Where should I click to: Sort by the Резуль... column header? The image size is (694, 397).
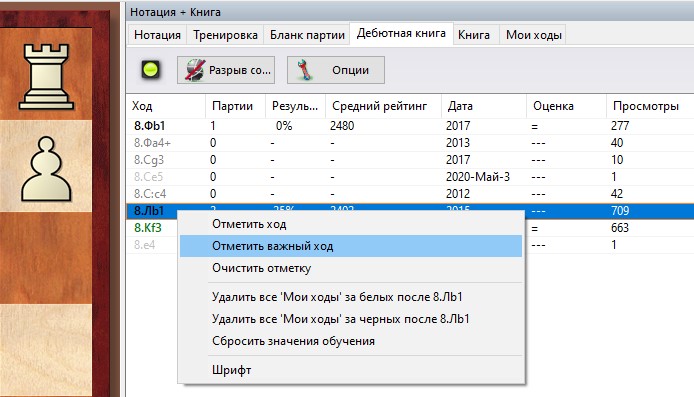tap(295, 106)
